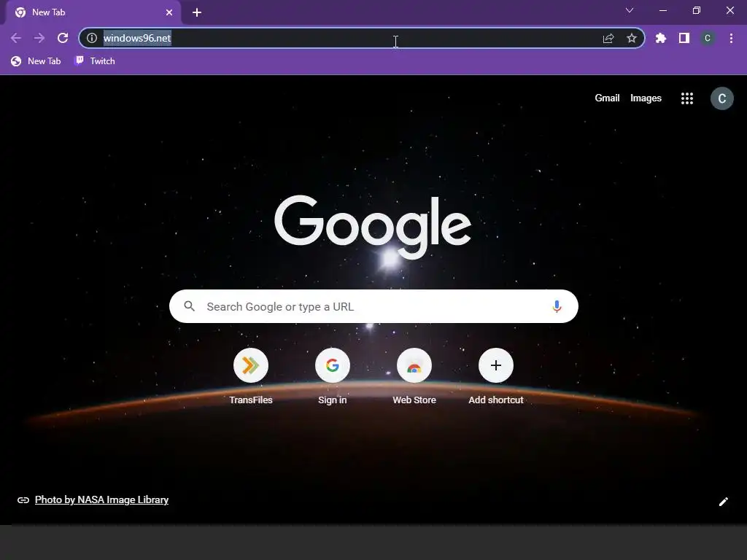Viewport: 747px width, 560px height.
Task: Click the address bar with windows96.net
Action: coord(362,38)
